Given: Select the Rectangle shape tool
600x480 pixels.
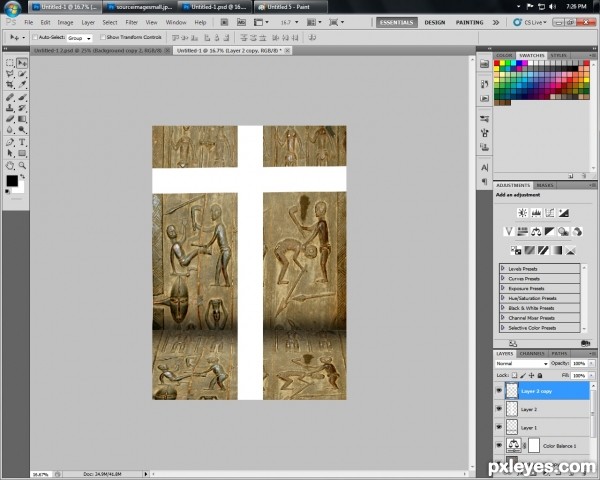Looking at the screenshot, I should point(22,153).
